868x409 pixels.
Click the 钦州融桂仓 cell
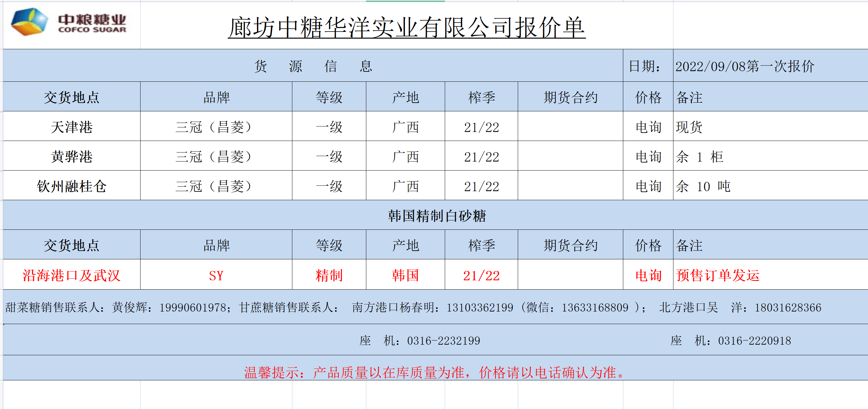pos(71,186)
